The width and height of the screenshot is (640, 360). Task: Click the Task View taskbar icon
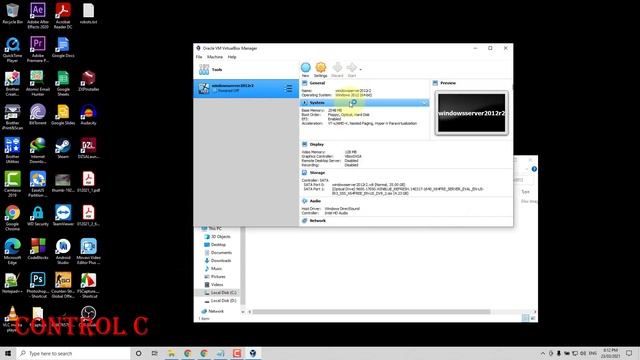pos(154,353)
